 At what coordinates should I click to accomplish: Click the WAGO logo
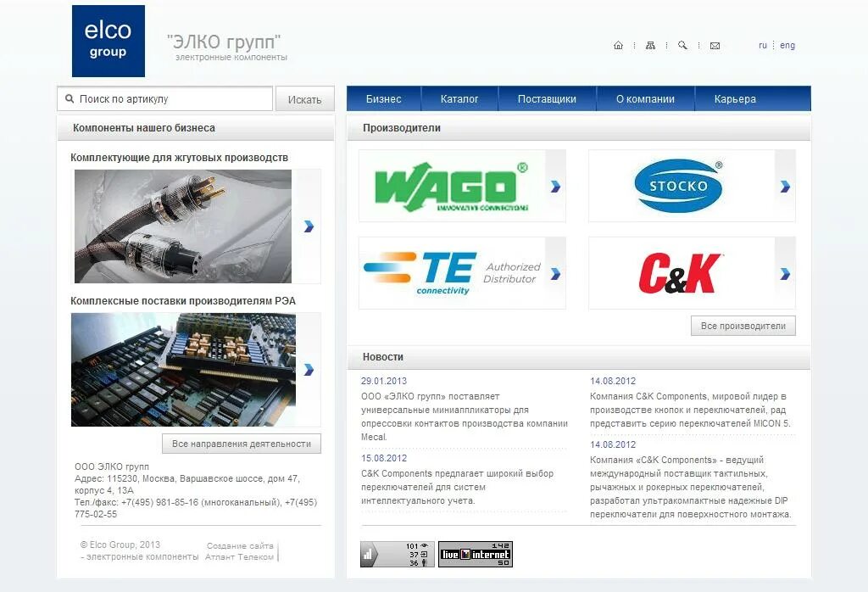click(452, 186)
